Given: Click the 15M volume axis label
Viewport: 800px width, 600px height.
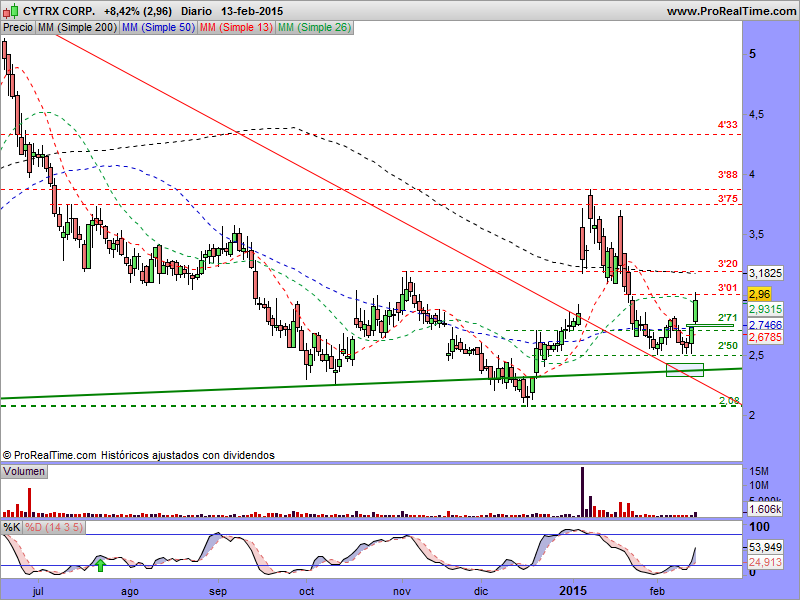Looking at the screenshot, I should pos(759,471).
